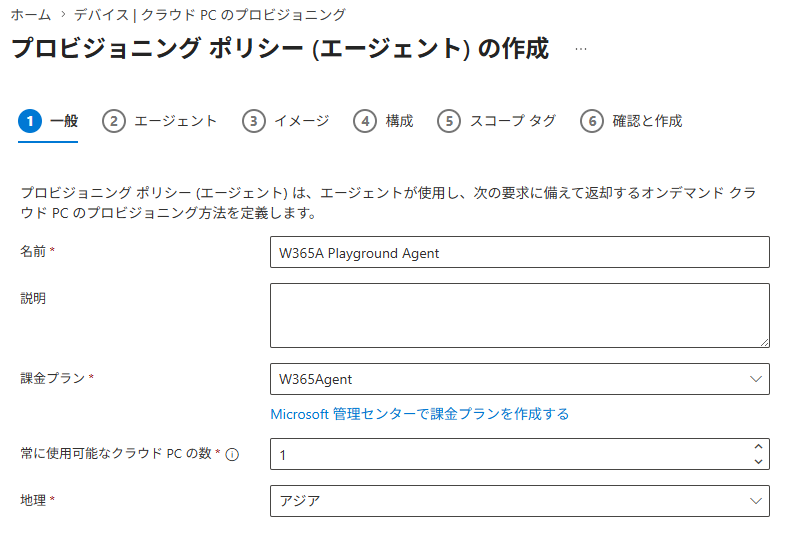Expand the 課金プラン W365Agent dropdown
Viewport: 796px width, 544px height.
tap(520, 379)
